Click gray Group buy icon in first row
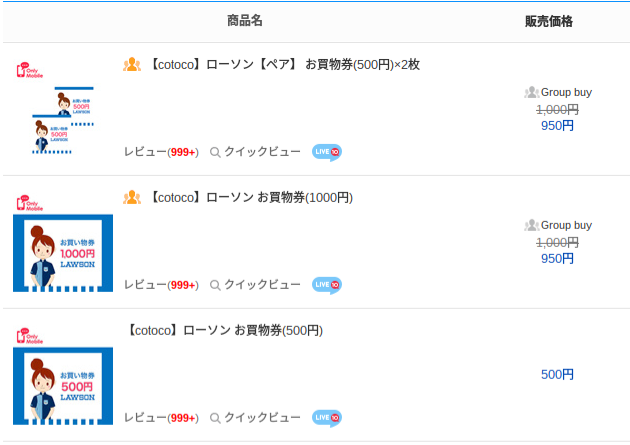Viewport: 630px width, 445px height. click(x=532, y=92)
